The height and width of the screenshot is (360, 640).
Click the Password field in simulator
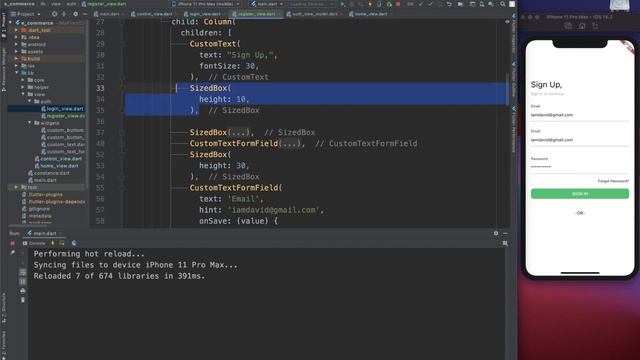coord(580,167)
